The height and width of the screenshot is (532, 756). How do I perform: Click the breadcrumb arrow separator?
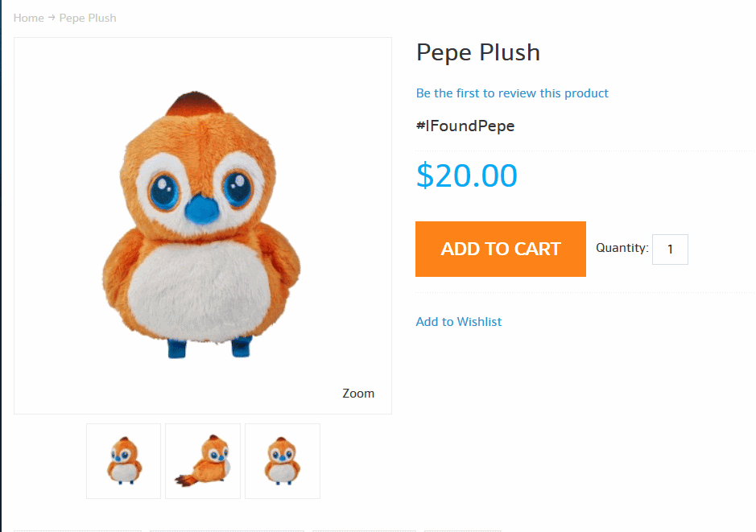[52, 18]
